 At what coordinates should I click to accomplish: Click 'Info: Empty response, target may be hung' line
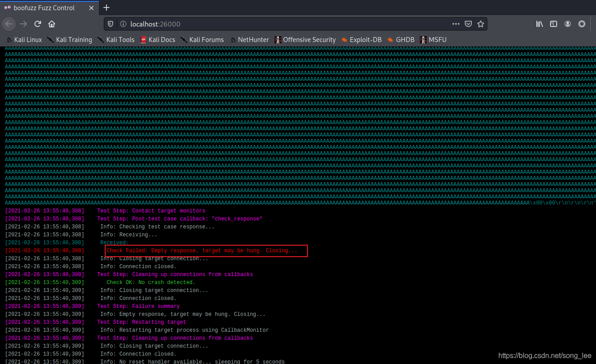click(x=183, y=314)
